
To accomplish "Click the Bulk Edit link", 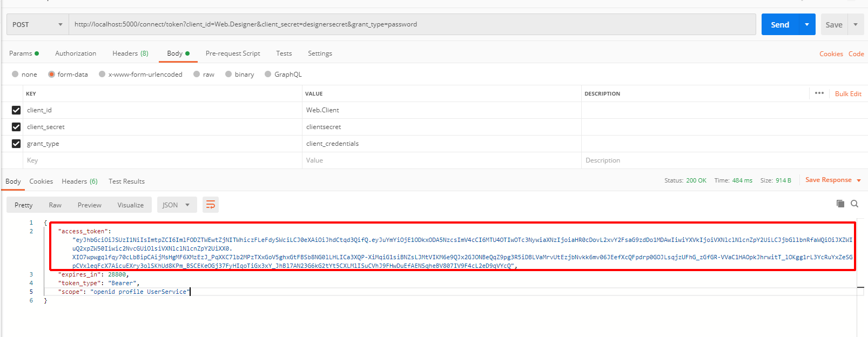I will pyautogui.click(x=848, y=93).
